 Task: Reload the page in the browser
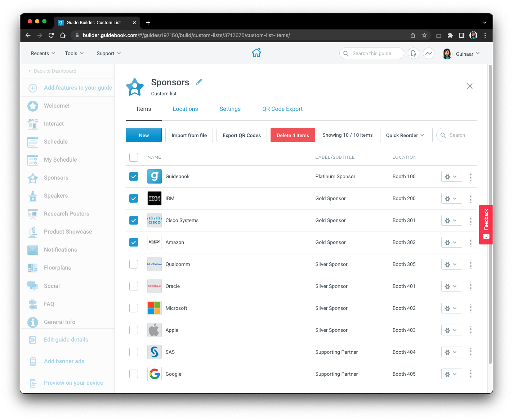(51, 35)
